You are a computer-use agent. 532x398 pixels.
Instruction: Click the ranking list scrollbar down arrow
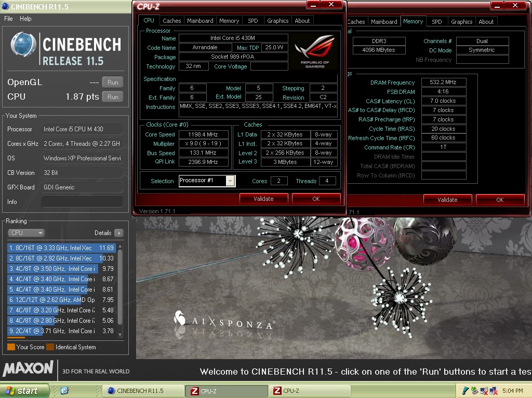tap(120, 335)
